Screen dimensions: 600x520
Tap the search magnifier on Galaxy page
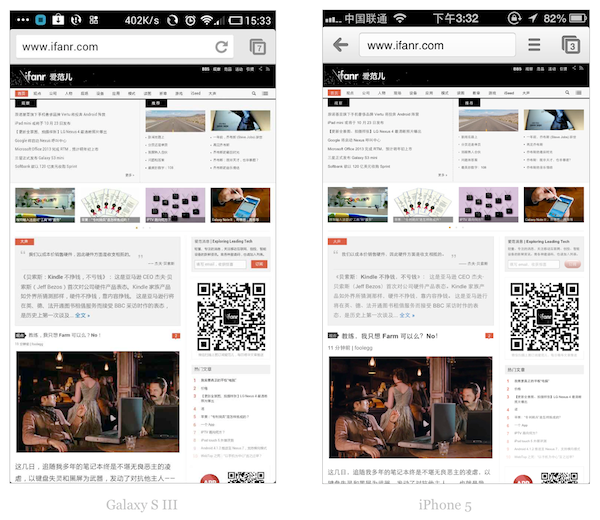(254, 92)
